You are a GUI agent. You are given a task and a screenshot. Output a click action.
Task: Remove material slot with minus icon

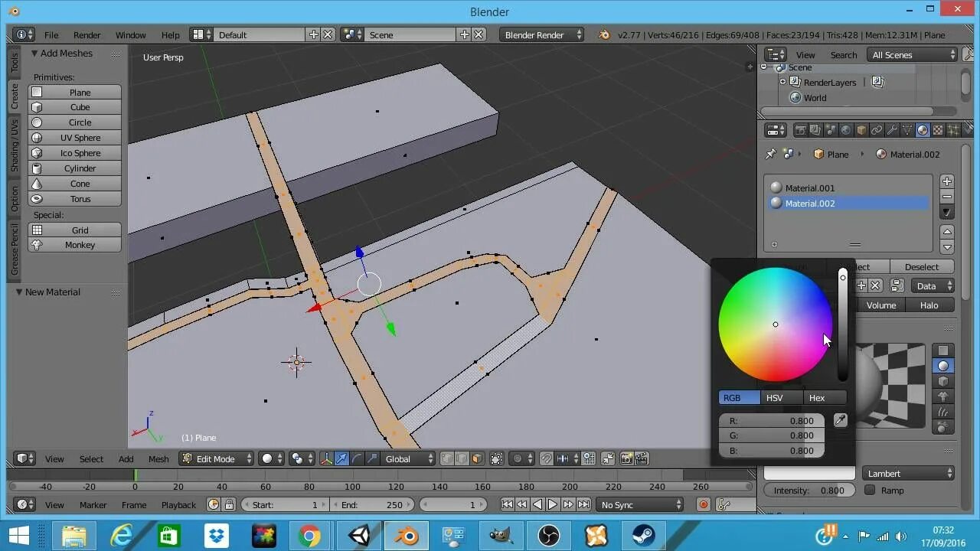(947, 197)
